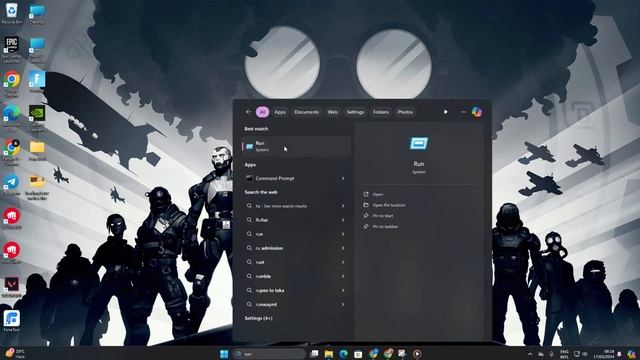Open File Explorer from the taskbar

[329, 354]
